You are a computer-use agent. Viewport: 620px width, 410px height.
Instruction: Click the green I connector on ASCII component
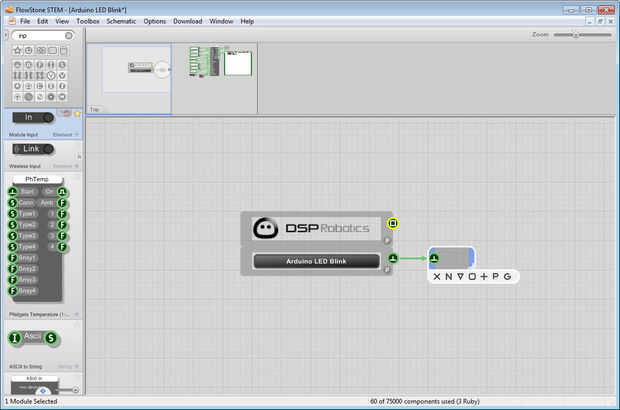coord(15,338)
